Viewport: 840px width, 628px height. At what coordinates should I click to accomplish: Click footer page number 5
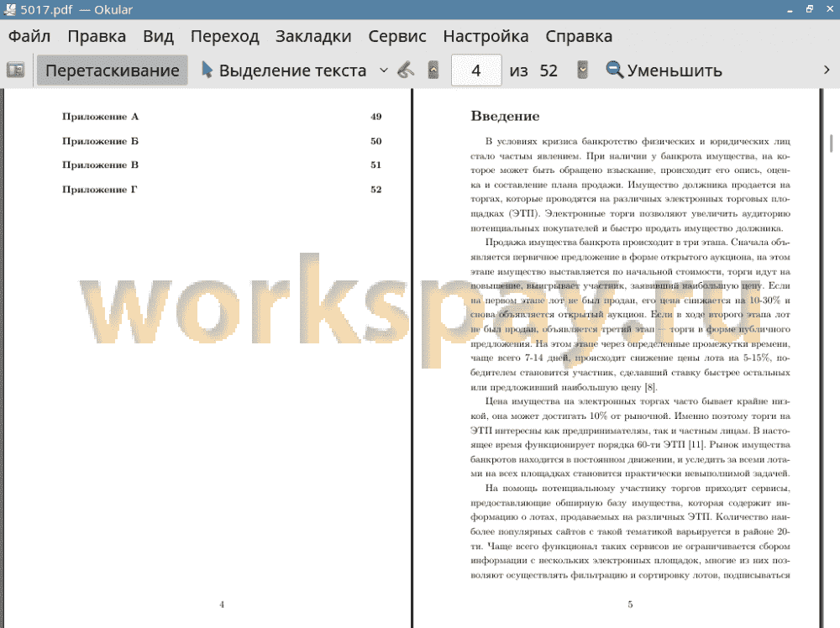pos(630,604)
